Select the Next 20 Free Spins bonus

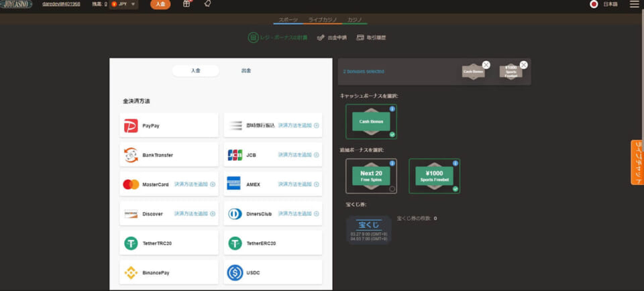371,176
